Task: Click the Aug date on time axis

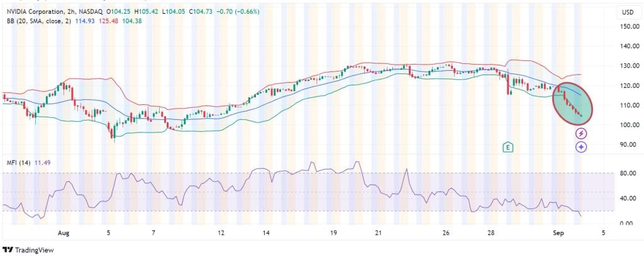Action: pos(64,234)
